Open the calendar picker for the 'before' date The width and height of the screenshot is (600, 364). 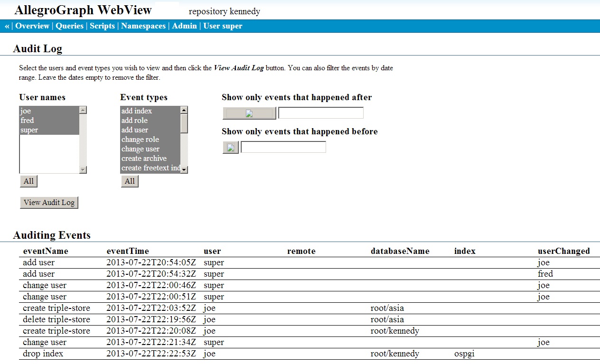[x=231, y=147]
